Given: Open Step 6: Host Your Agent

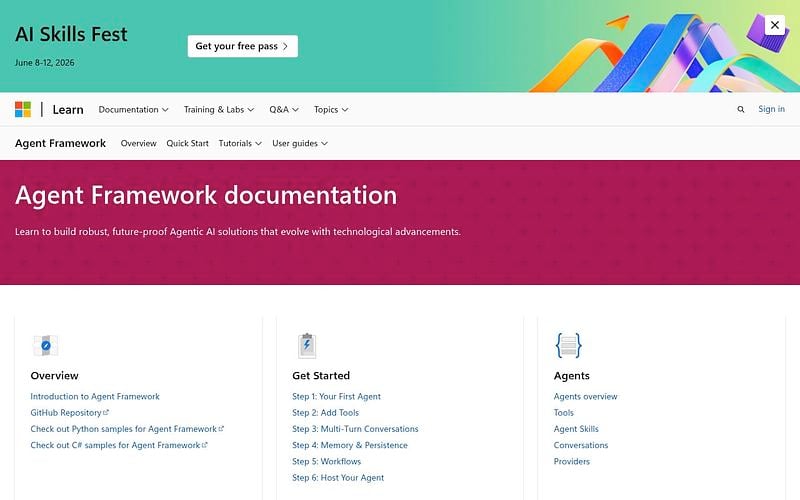Looking at the screenshot, I should pyautogui.click(x=338, y=478).
